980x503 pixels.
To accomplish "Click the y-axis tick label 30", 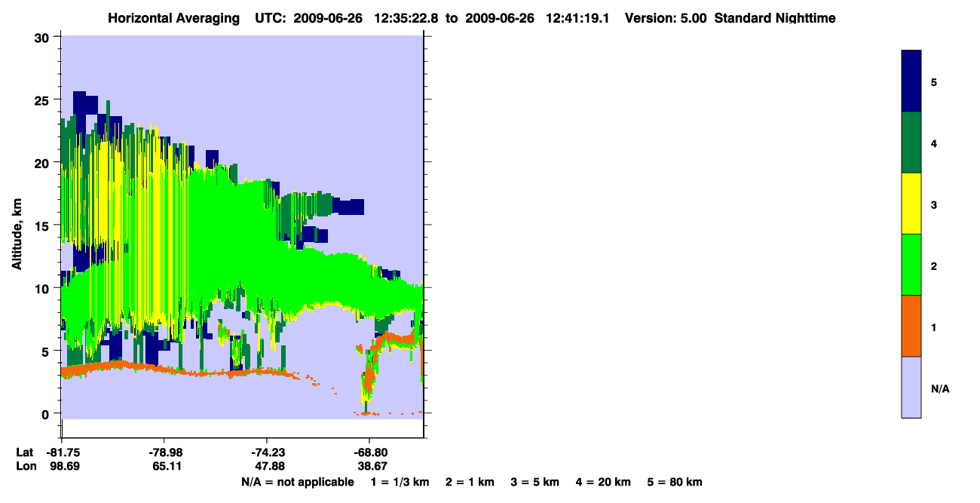I will [41, 38].
